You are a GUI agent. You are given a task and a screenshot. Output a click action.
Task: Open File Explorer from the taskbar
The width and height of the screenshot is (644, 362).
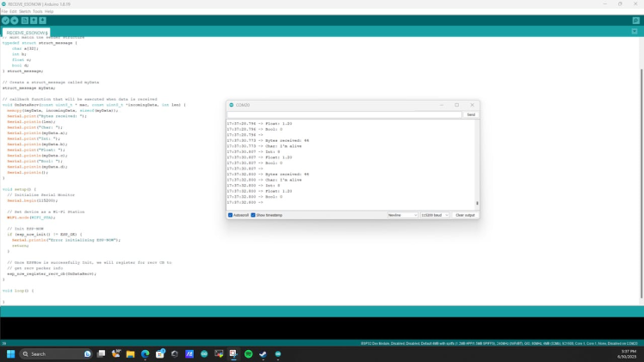click(x=130, y=353)
